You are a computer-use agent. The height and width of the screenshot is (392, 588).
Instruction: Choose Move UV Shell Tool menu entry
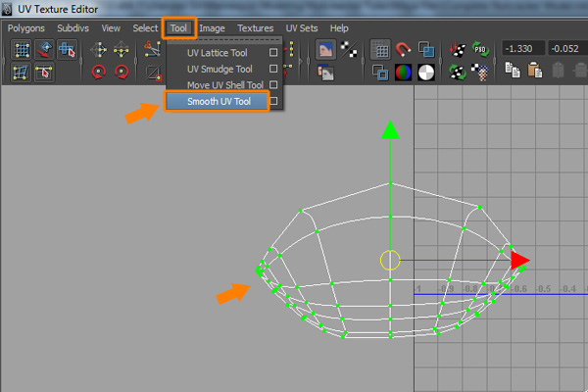(x=225, y=85)
